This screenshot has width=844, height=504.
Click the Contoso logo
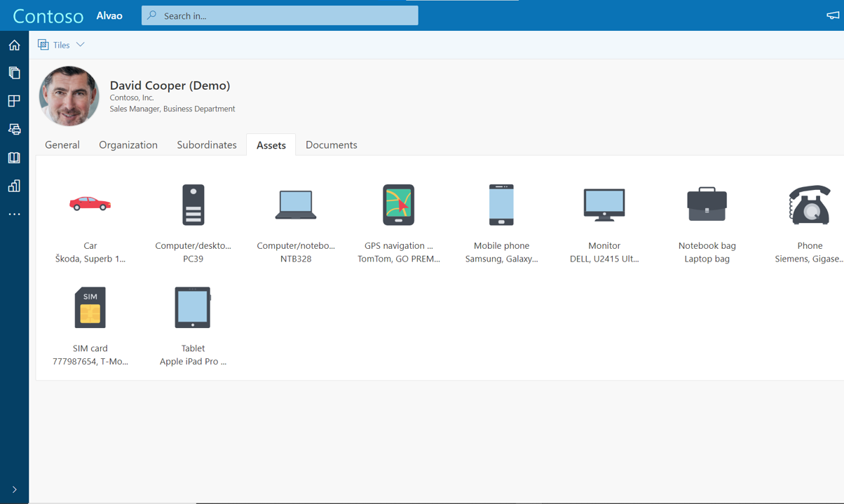click(x=48, y=16)
